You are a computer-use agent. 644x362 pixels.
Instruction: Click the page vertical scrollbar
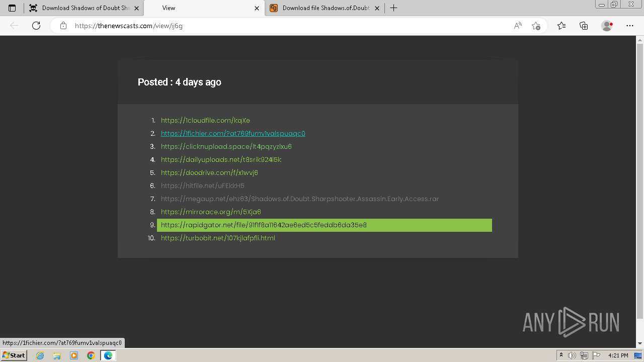640,181
